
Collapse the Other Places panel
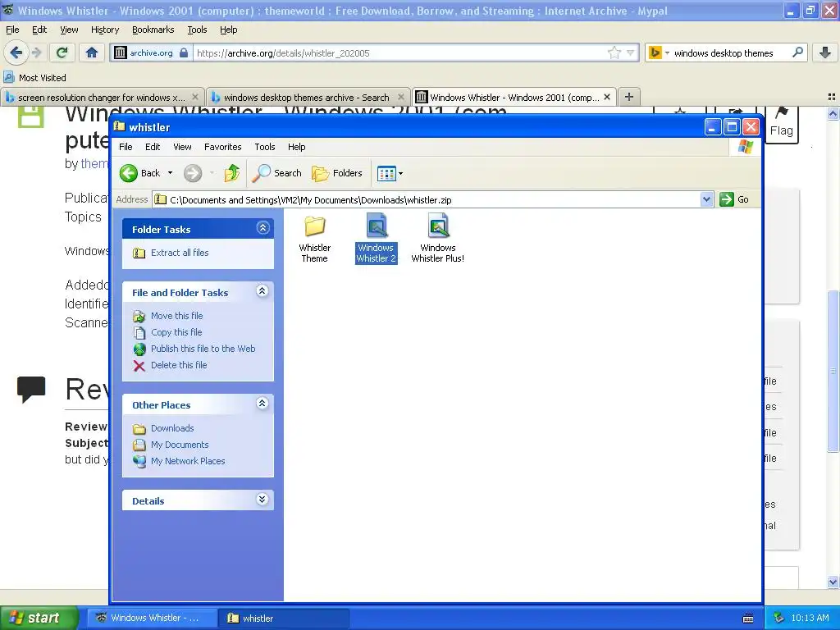[x=262, y=404]
